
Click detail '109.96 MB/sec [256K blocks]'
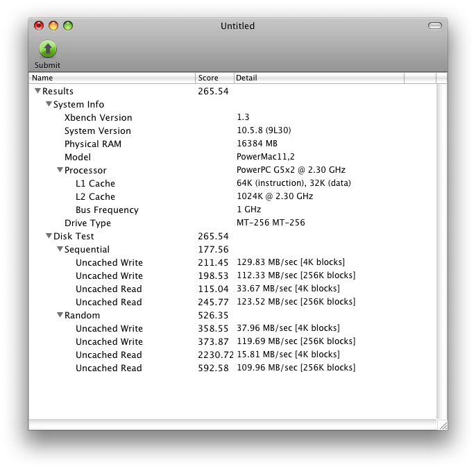click(x=296, y=368)
